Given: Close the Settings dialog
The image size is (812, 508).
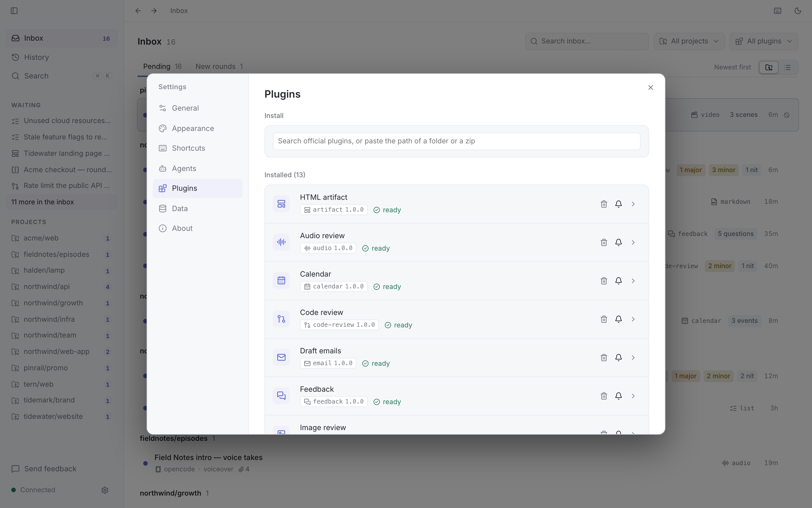Looking at the screenshot, I should tap(650, 87).
